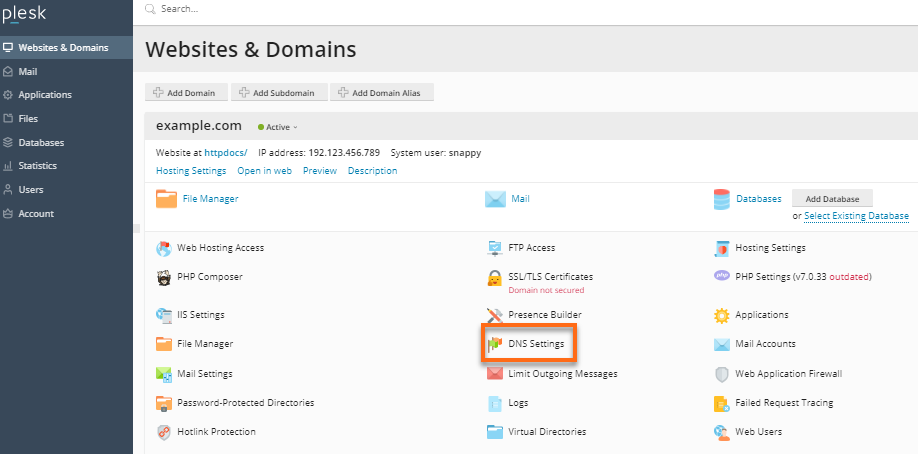Click the sidebar collapse handle
The width and height of the screenshot is (918, 454).
point(135,227)
